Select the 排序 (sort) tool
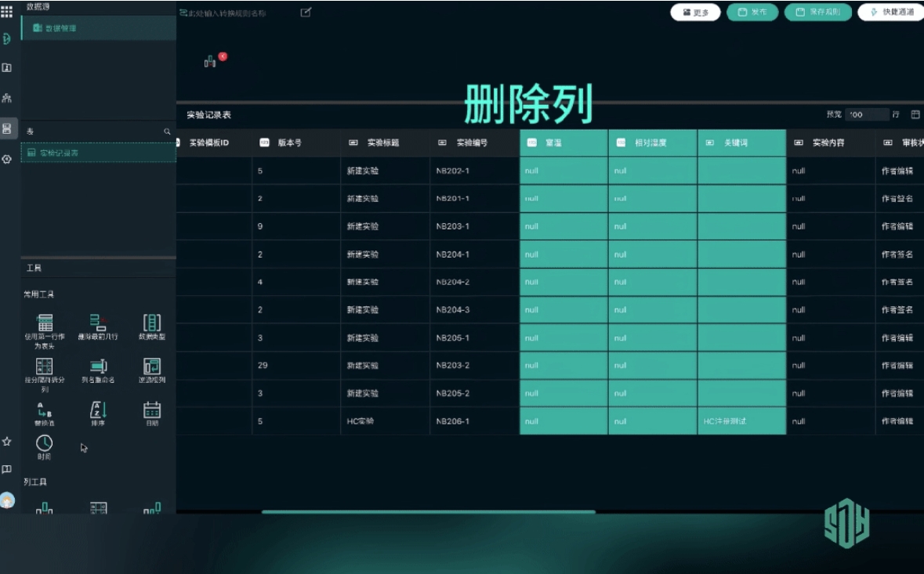 98,412
